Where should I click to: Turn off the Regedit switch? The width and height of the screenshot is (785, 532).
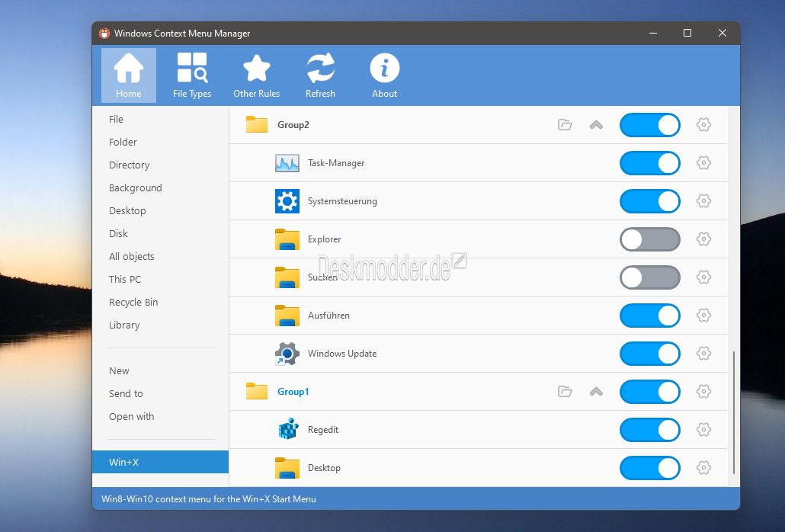(650, 430)
